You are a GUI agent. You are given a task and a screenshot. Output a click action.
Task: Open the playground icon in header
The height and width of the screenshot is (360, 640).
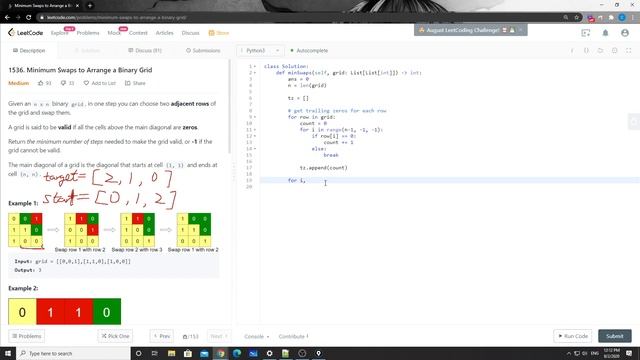tap(586, 33)
